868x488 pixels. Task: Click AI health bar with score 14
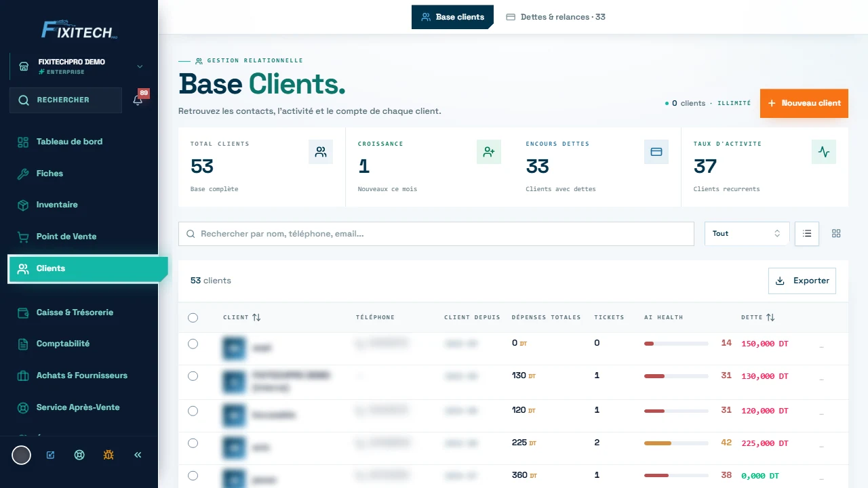click(676, 344)
